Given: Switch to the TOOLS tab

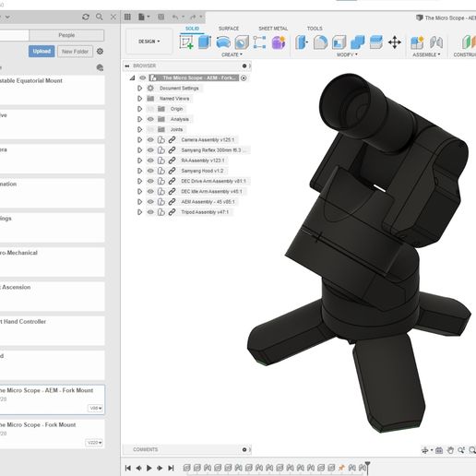Looking at the screenshot, I should pos(315,29).
